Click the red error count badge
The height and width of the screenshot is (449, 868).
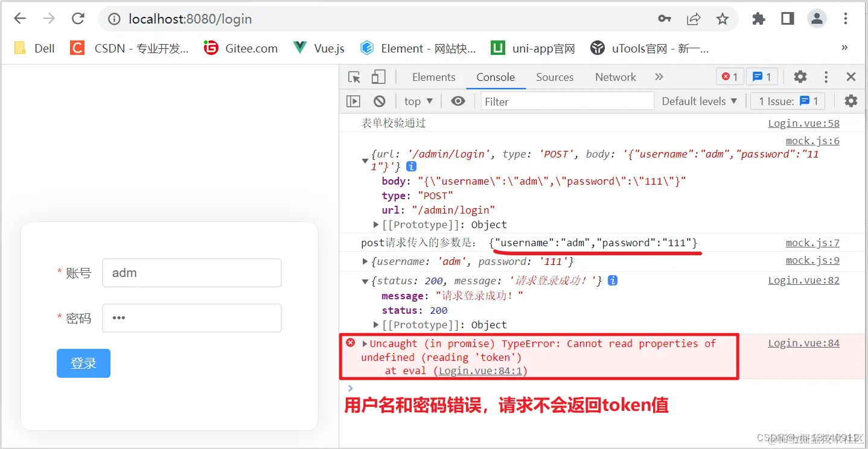[x=729, y=77]
